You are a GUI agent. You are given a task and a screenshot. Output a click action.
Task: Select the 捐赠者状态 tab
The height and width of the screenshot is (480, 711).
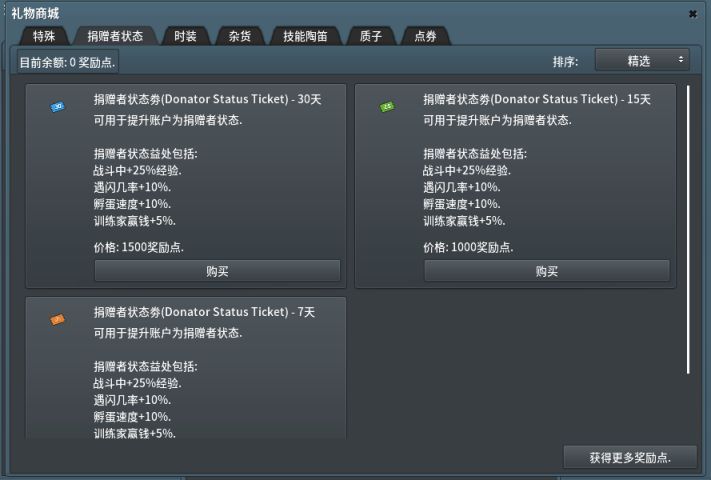tap(115, 36)
